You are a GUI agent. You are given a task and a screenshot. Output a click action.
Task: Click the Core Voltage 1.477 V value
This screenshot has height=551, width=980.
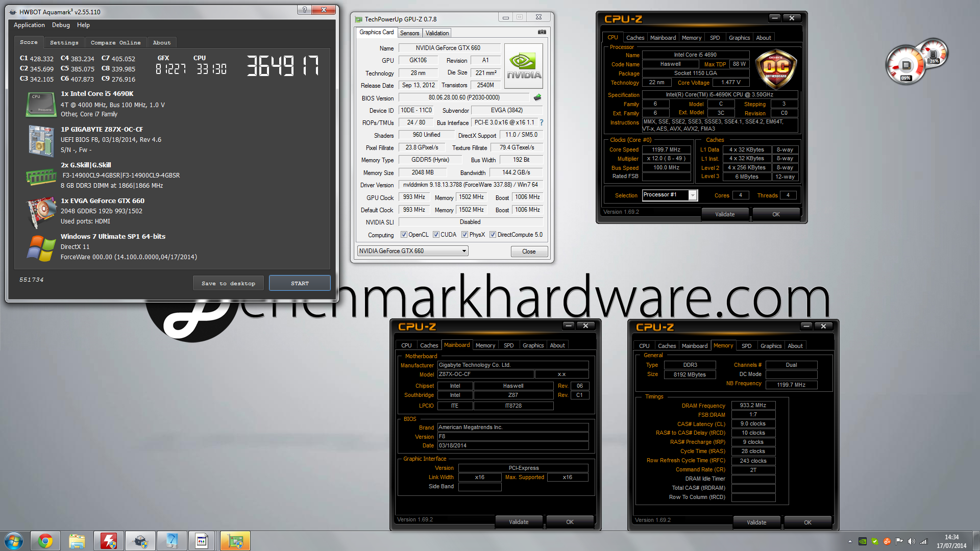(x=731, y=82)
